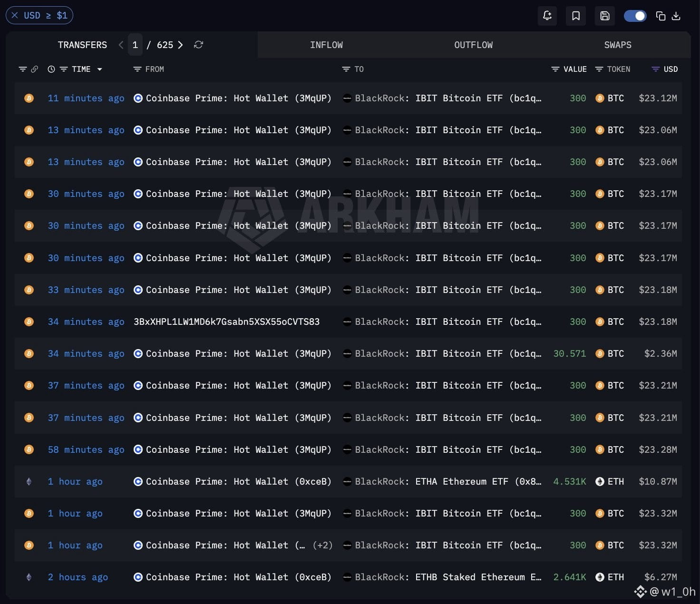
Task: Switch to the INFLOW tab
Action: click(326, 45)
